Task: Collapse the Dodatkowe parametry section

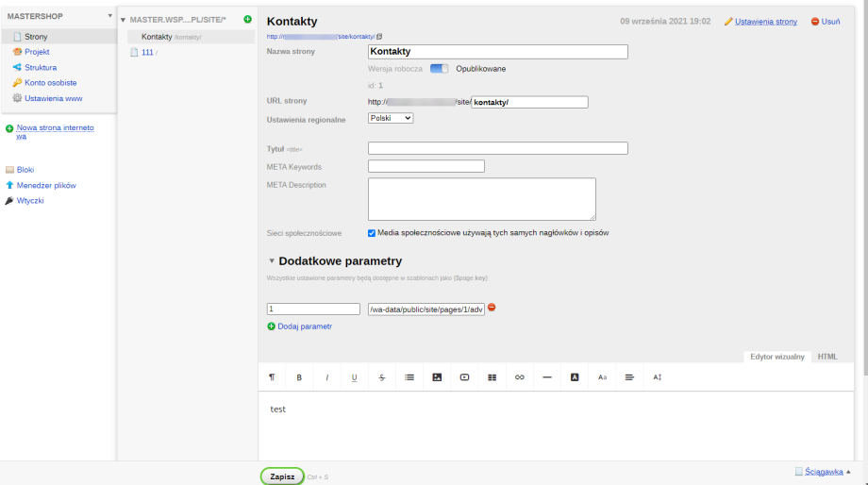Action: coord(272,261)
